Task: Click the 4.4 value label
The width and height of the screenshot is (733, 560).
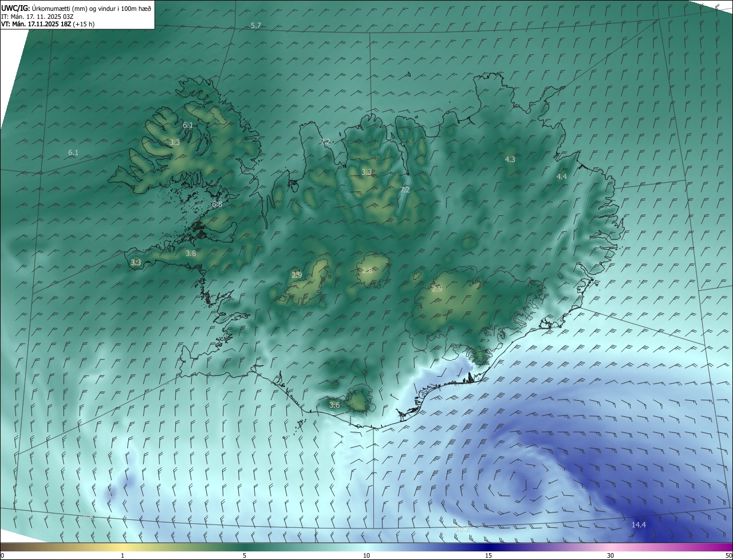Action: pyautogui.click(x=562, y=176)
